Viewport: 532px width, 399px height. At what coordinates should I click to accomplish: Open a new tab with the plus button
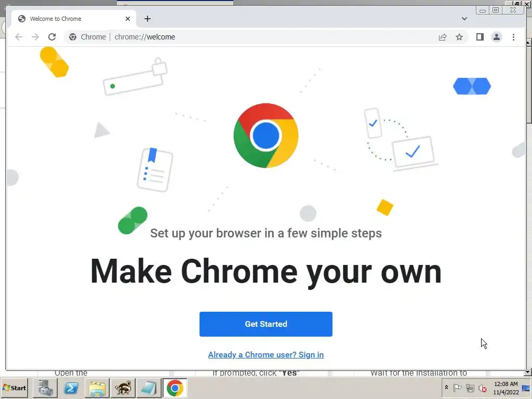click(x=147, y=19)
